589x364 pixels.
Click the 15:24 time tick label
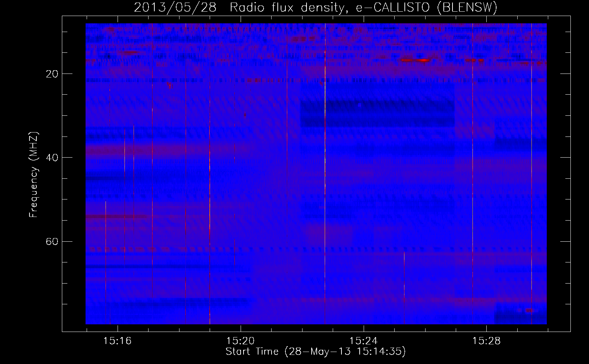pos(363,341)
